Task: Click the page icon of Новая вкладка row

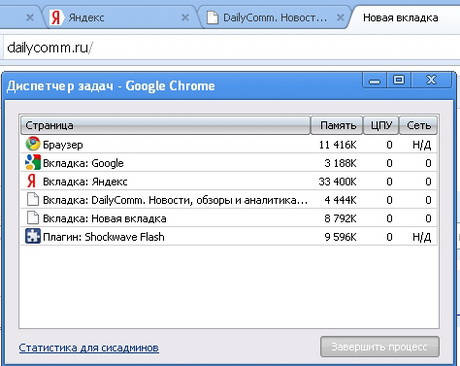Action: tap(33, 218)
